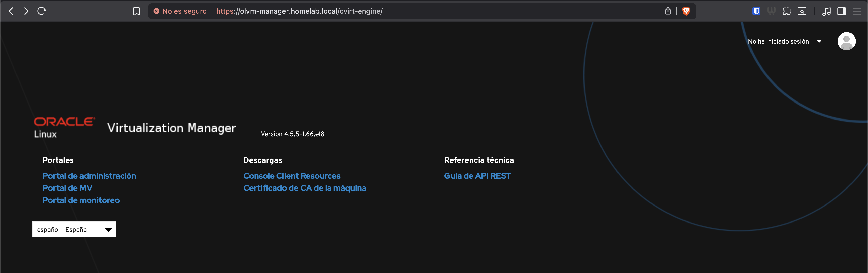Open the Brave Wallet icon
Viewport: 868px width, 273px height.
(x=771, y=11)
